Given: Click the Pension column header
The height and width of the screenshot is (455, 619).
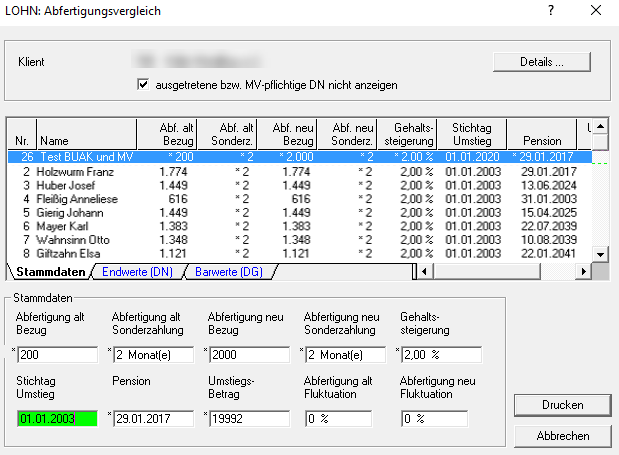Looking at the screenshot, I should coord(542,134).
